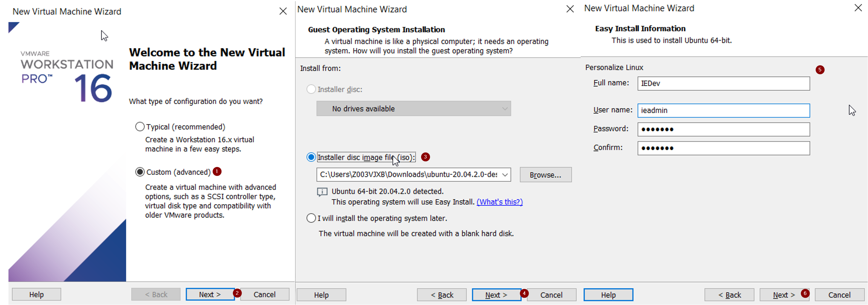Viewport: 868px width, 305px height.
Task: Choose Installer disc image file (iso) option
Action: point(311,157)
